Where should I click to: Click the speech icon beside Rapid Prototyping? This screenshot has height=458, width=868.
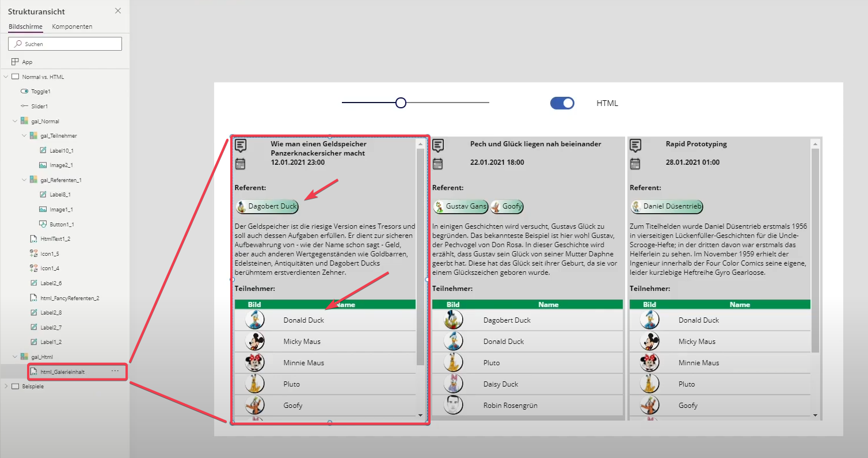coord(635,145)
